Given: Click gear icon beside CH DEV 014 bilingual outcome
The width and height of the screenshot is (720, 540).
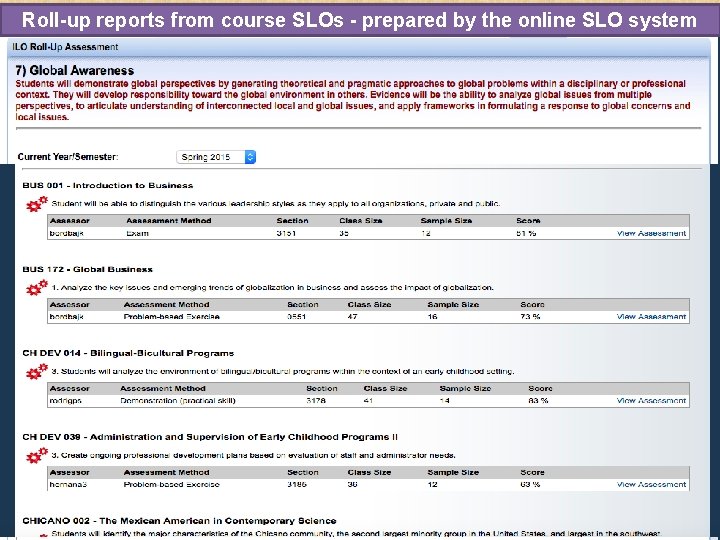Looking at the screenshot, I should (x=37, y=371).
